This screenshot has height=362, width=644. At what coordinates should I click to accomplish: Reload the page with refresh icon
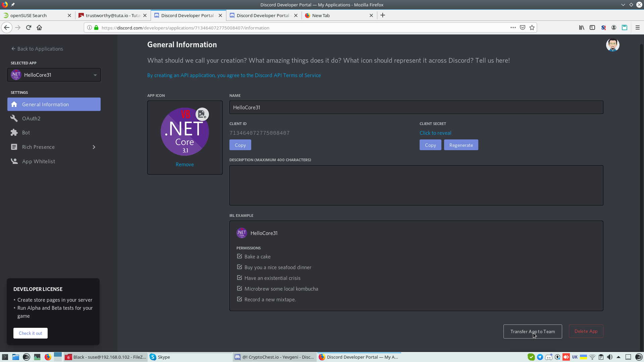tap(29, 28)
